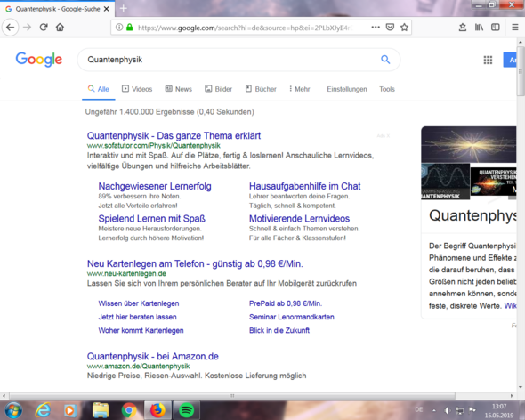The width and height of the screenshot is (525, 420).
Task: Click the network tray icon
Action: tap(460, 410)
